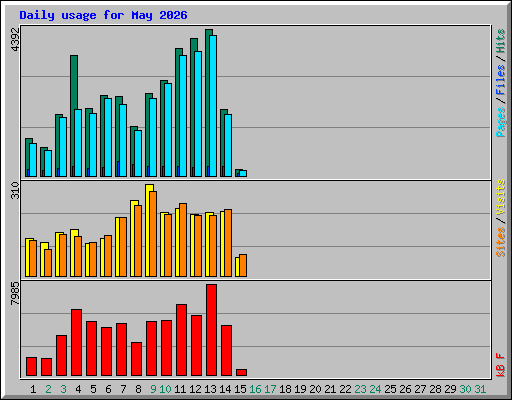Click the cyan files bar for day 12

198,114
